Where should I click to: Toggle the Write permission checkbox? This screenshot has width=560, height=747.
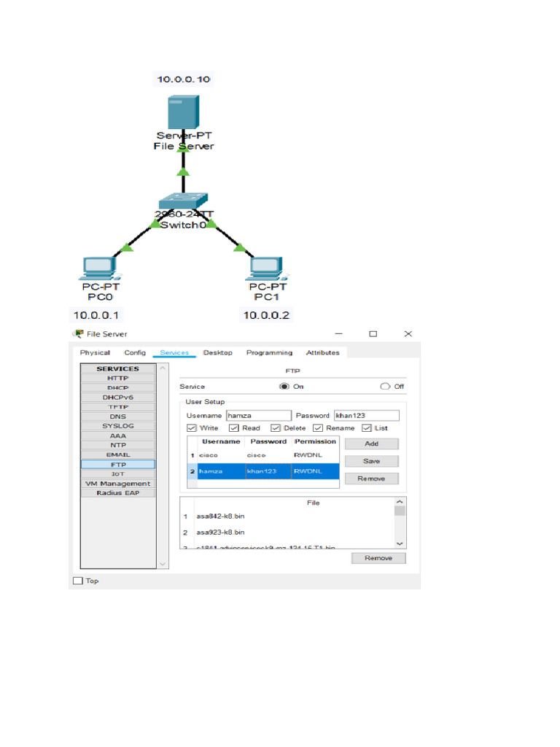click(192, 427)
